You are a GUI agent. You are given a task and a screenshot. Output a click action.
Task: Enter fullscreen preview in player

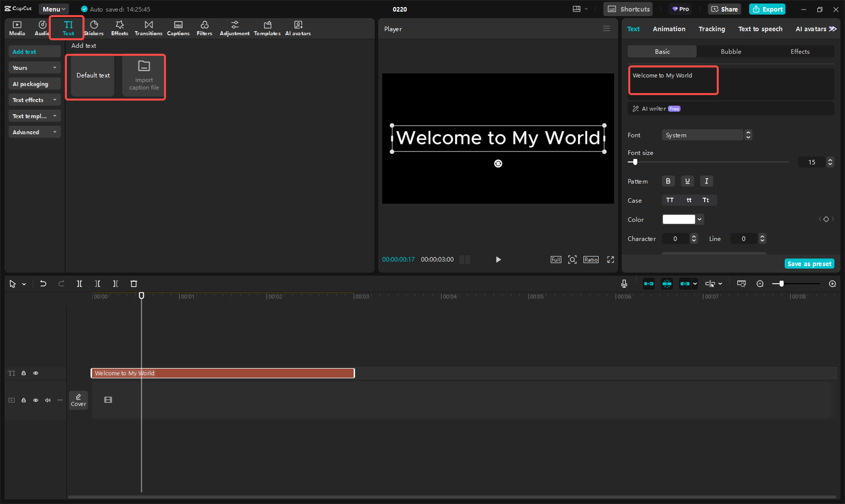tap(611, 260)
